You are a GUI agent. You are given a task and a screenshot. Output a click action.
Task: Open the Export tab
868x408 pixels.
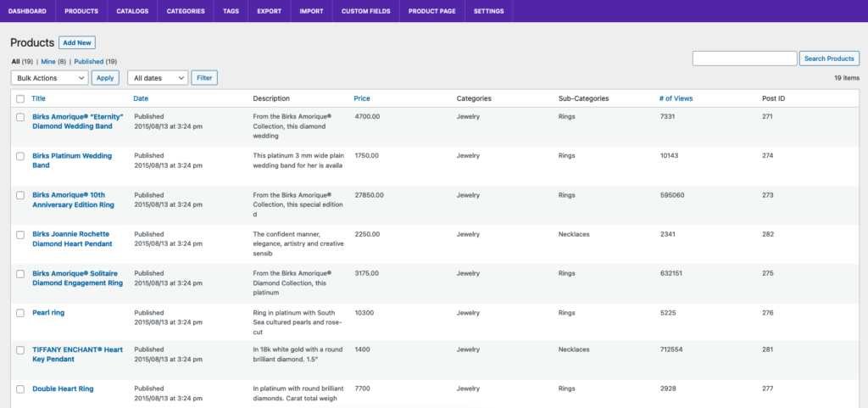(269, 11)
